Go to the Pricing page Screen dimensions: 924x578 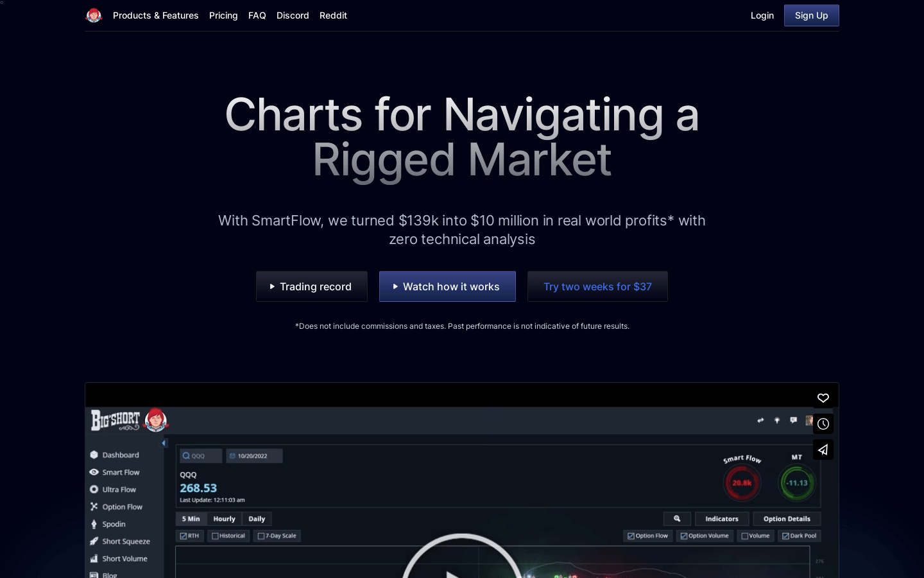223,15
